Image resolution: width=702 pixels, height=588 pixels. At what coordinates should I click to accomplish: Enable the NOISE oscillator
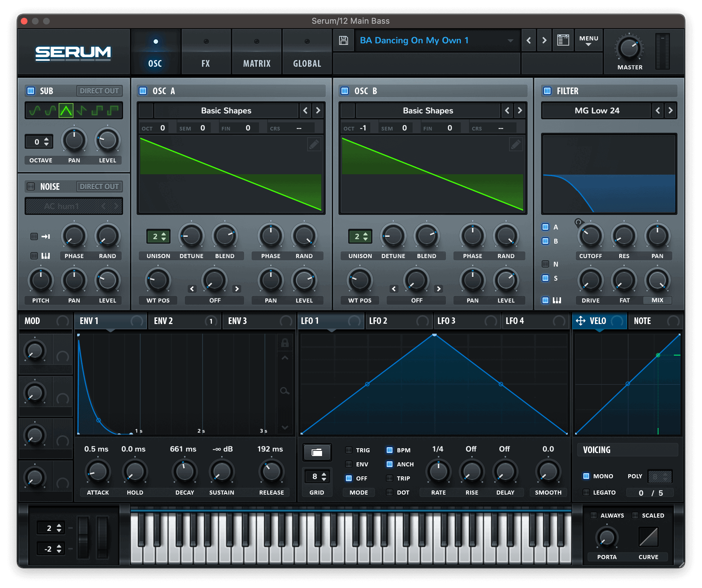[31, 186]
